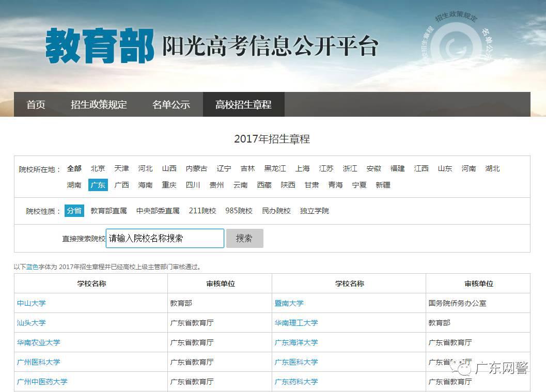Select the 高校招生章程 tab
The image size is (546, 392).
pos(243,104)
